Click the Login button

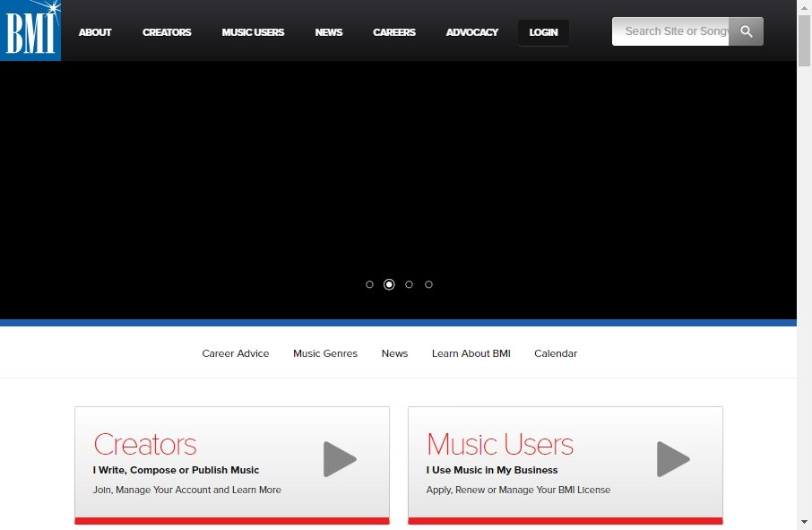coord(543,32)
